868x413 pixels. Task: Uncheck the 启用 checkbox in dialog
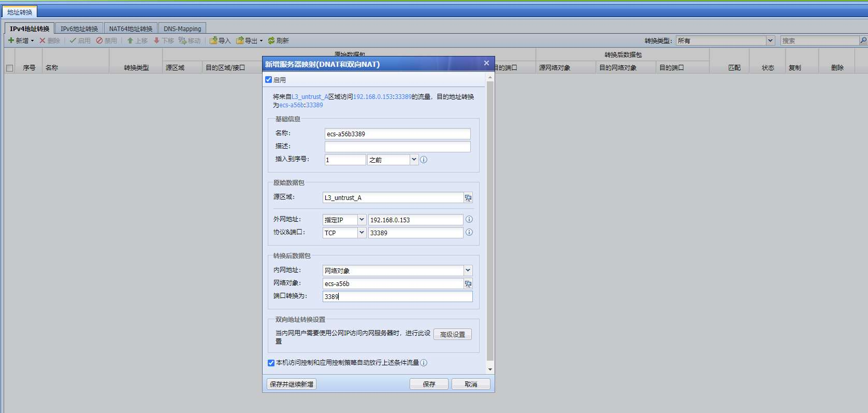(269, 80)
